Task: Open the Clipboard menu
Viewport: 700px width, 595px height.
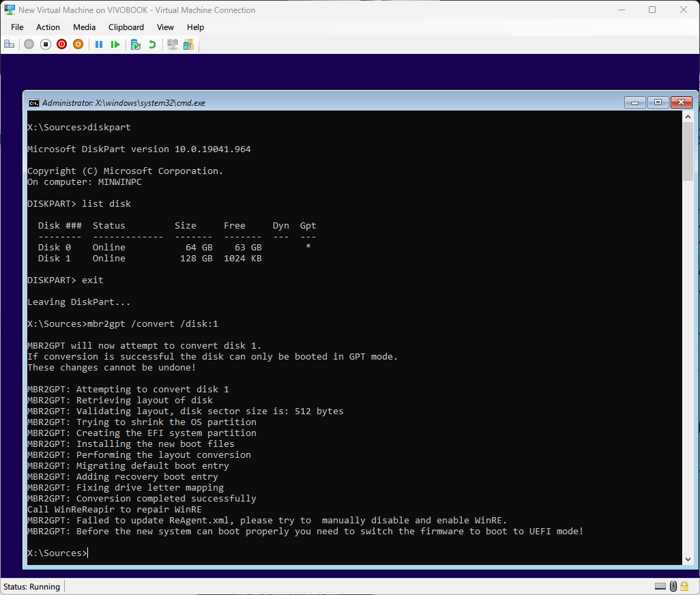Action: pyautogui.click(x=126, y=27)
